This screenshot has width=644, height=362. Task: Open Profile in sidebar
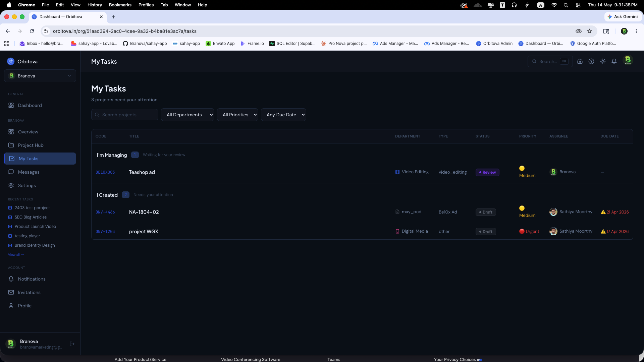(40, 306)
